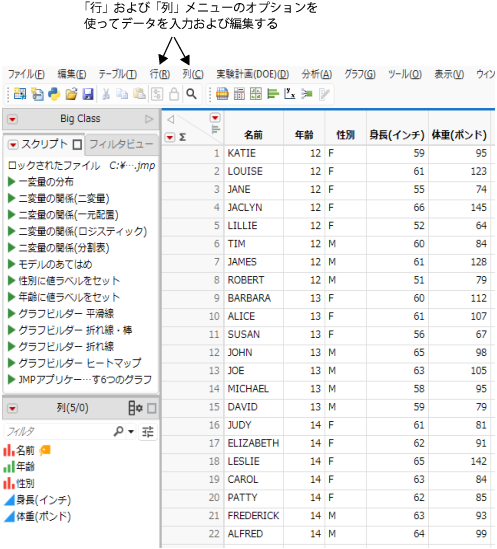Click the green horizontal bars Distribution icon
The image size is (497, 549).
click(x=273, y=94)
